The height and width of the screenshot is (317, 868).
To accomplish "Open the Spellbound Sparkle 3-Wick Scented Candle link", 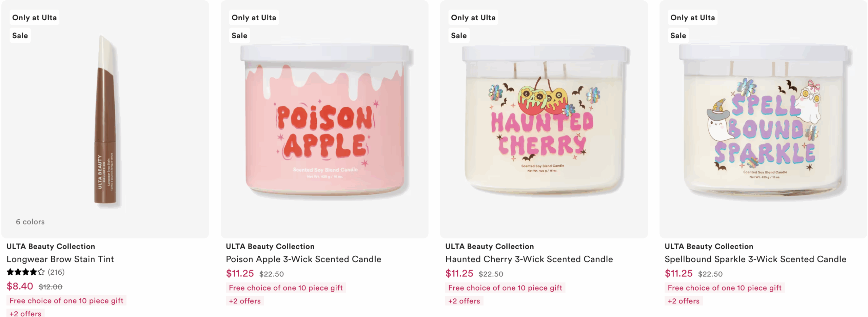I will click(755, 259).
